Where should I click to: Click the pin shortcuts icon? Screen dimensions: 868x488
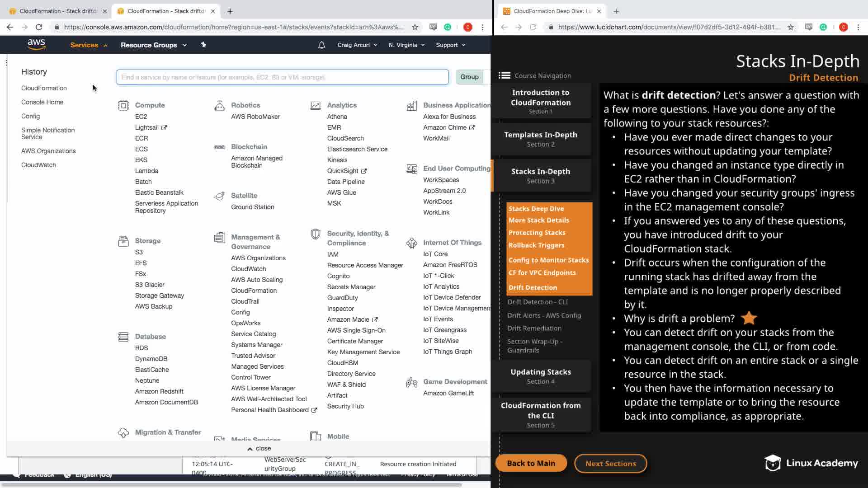[x=203, y=45]
